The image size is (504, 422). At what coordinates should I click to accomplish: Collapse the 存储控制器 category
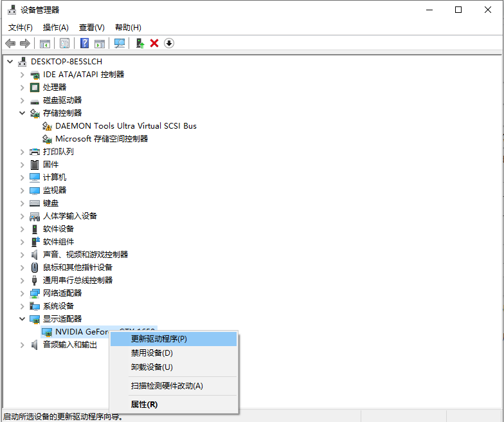coord(22,113)
